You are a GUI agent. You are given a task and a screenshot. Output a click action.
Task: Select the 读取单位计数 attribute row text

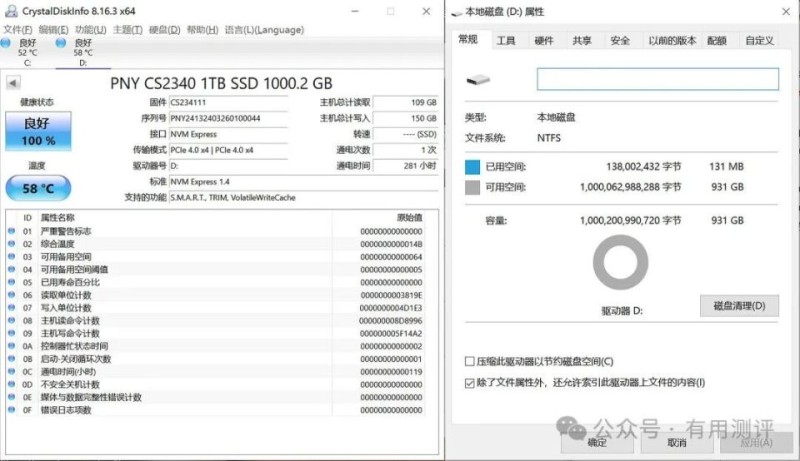click(x=66, y=295)
